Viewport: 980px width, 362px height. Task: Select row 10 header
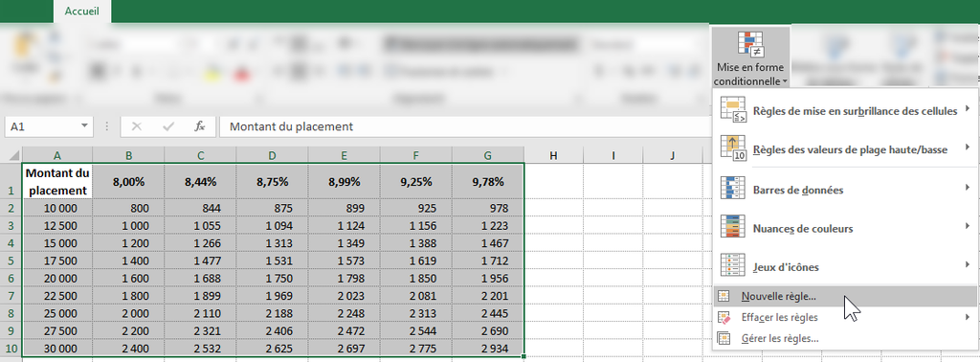11,349
